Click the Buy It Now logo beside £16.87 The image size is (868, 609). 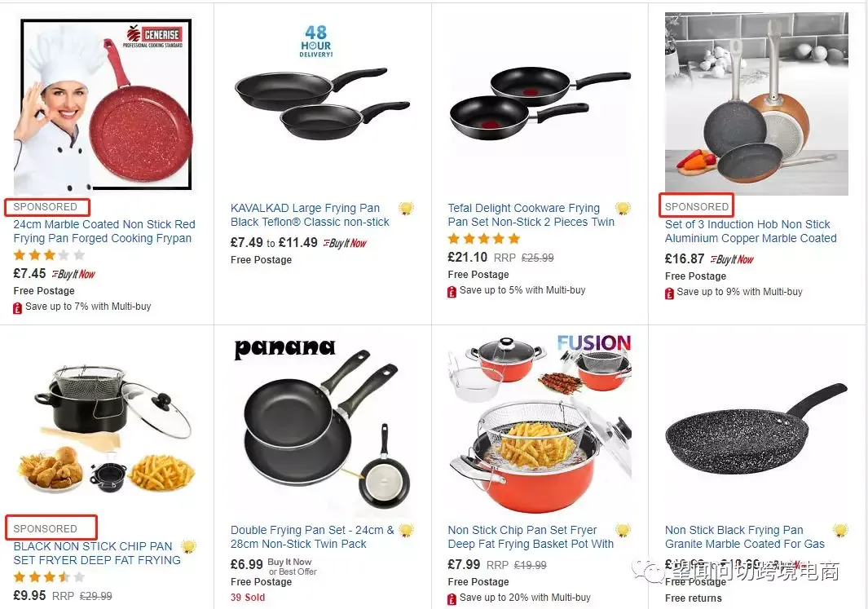click(x=732, y=259)
